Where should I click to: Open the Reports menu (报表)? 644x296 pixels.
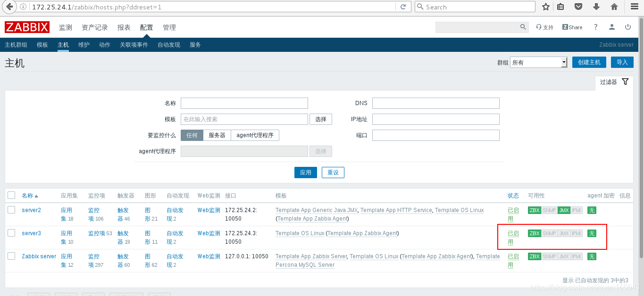(124, 27)
